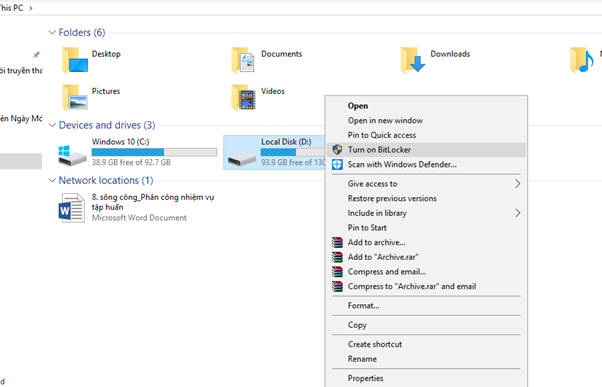
Task: Click the breadcrumb arrow after This PC
Action: pyautogui.click(x=31, y=8)
